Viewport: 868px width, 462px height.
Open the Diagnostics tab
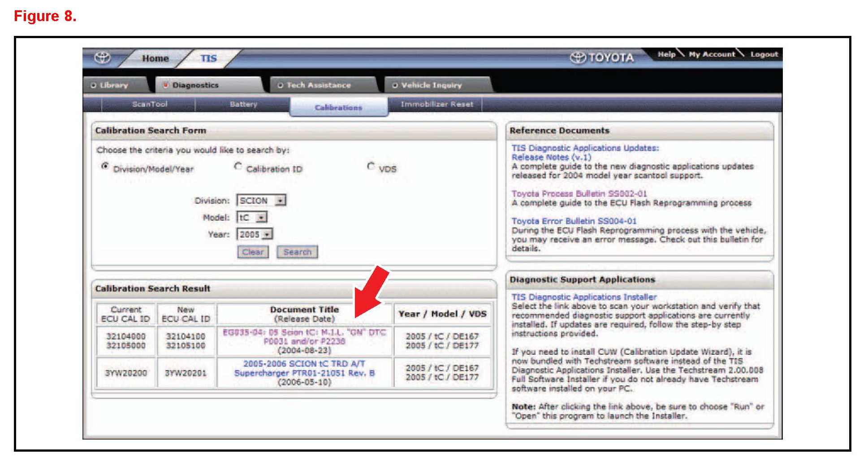(195, 85)
